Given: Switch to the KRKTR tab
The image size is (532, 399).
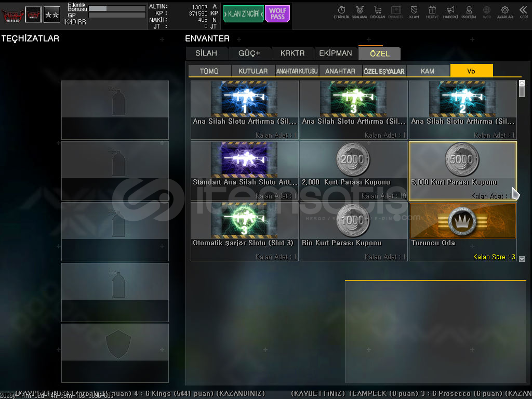Looking at the screenshot, I should coord(292,54).
